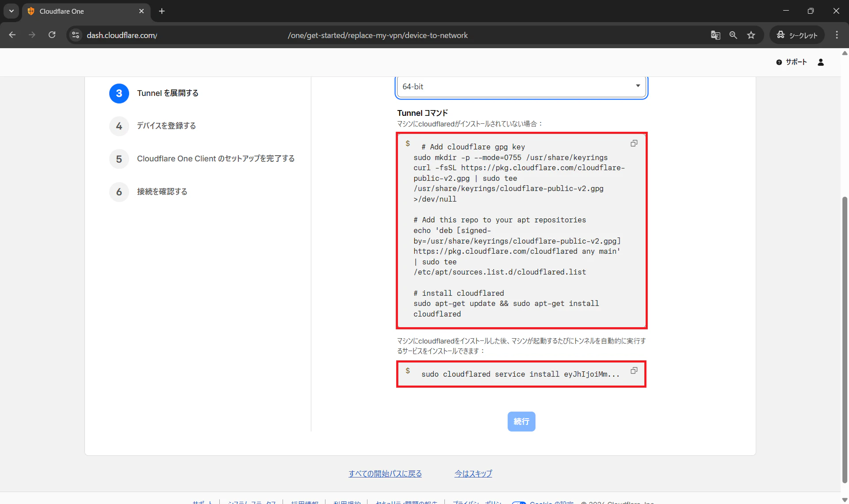Minimize the browser window
This screenshot has width=849, height=504.
[786, 11]
